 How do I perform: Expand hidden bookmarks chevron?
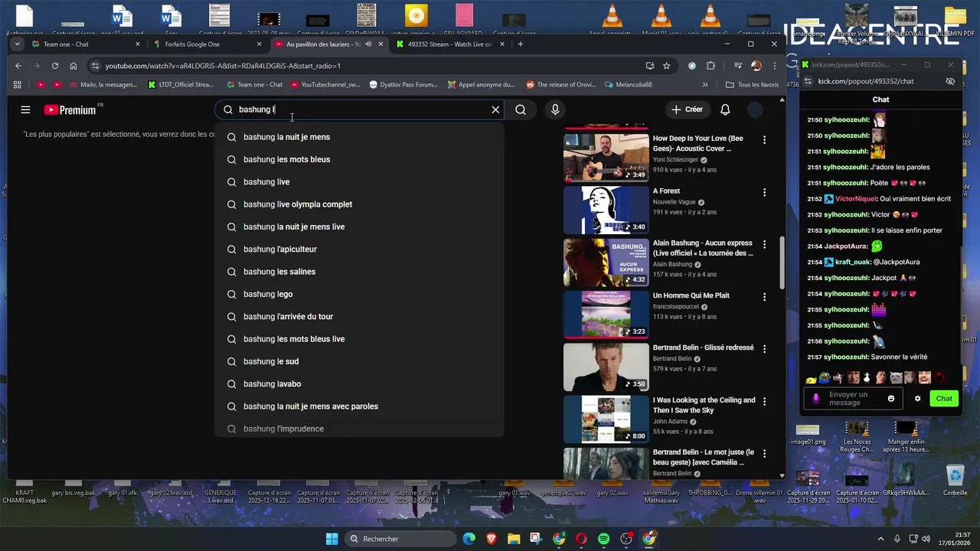coord(705,85)
